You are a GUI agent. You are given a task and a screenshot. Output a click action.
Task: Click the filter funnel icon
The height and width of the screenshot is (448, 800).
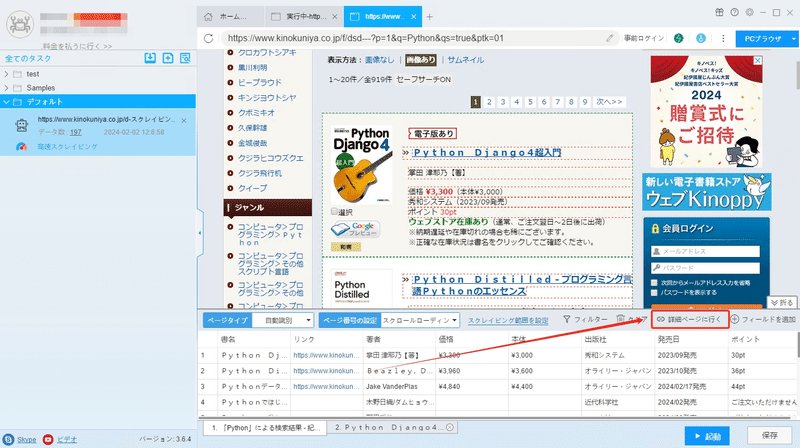567,319
